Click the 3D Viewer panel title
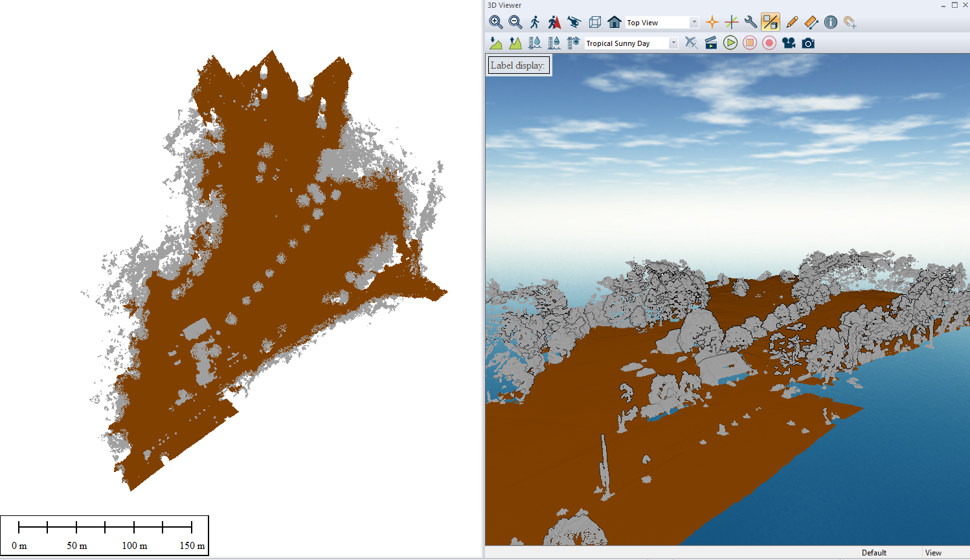The height and width of the screenshot is (560, 970). coord(504,5)
